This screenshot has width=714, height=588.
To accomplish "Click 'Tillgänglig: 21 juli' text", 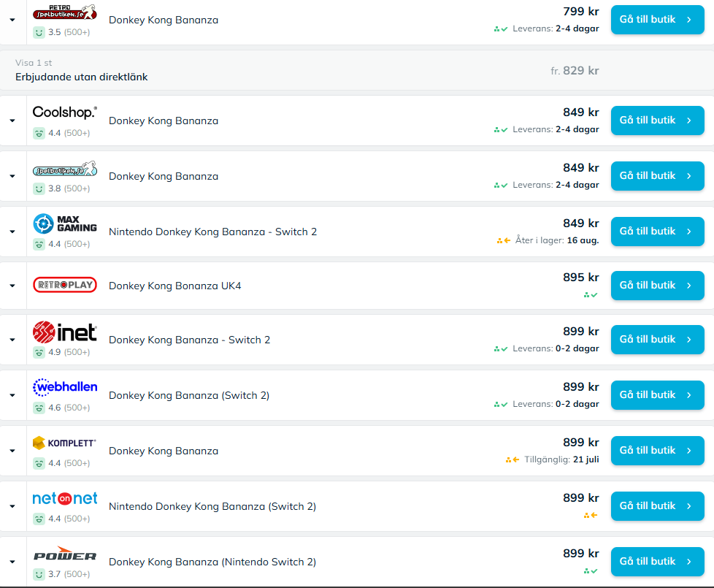I will pos(561,459).
